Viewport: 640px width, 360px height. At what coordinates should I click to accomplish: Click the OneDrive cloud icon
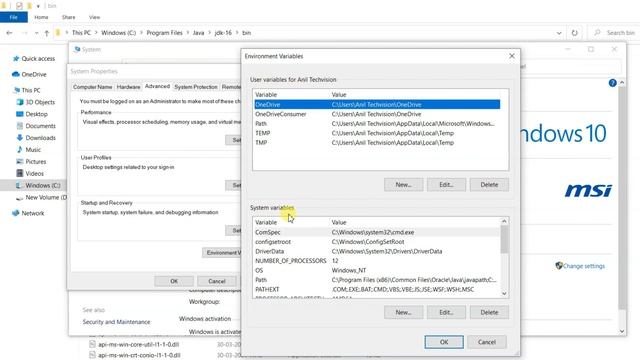pyautogui.click(x=16, y=74)
